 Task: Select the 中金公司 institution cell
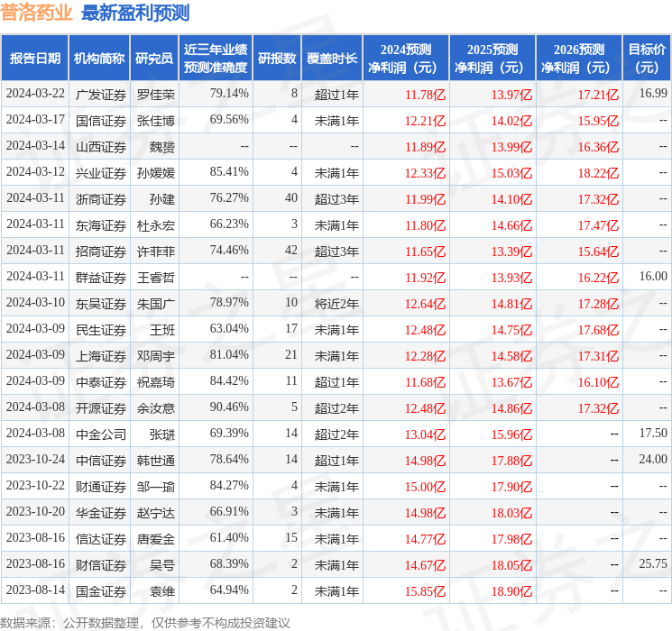101,434
